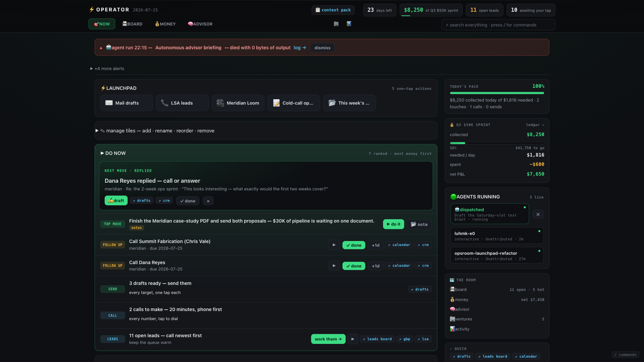Play the Call Dana Reyes follow-up
This screenshot has height=362, width=644.
click(x=334, y=266)
